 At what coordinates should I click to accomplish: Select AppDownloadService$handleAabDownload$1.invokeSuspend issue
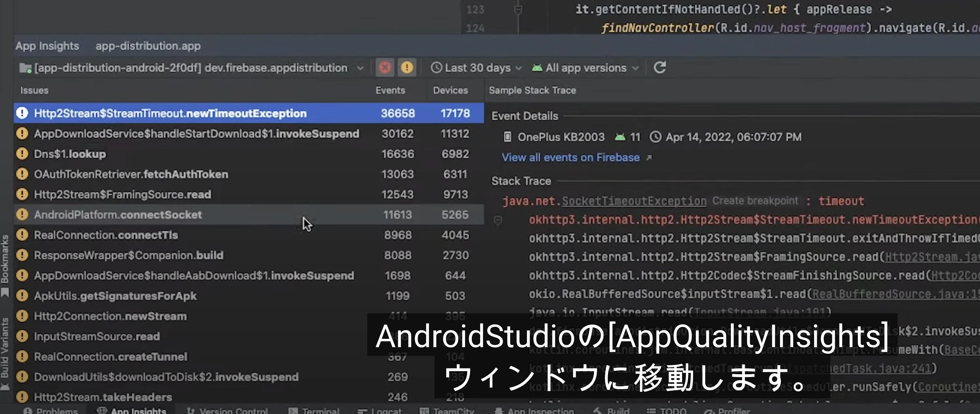click(249, 275)
